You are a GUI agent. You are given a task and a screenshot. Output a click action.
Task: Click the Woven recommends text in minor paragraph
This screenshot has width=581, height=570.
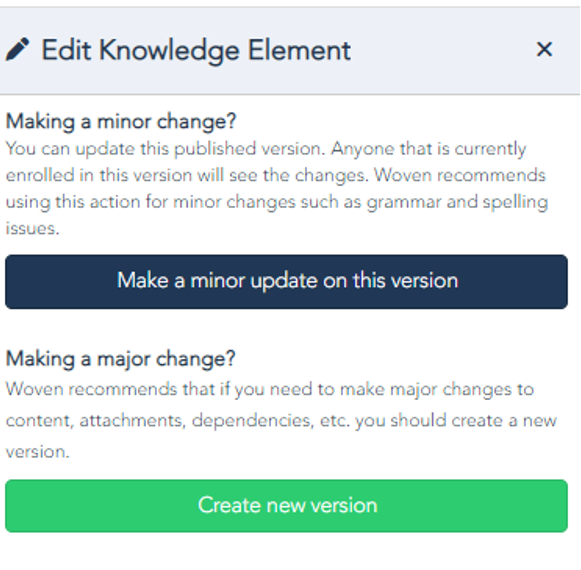(x=460, y=175)
